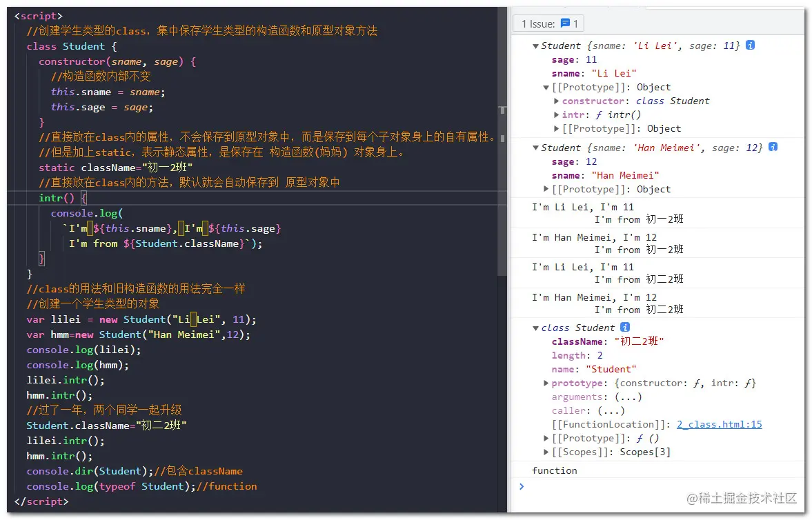Click the static className code line
The width and height of the screenshot is (812, 520).
(x=115, y=168)
